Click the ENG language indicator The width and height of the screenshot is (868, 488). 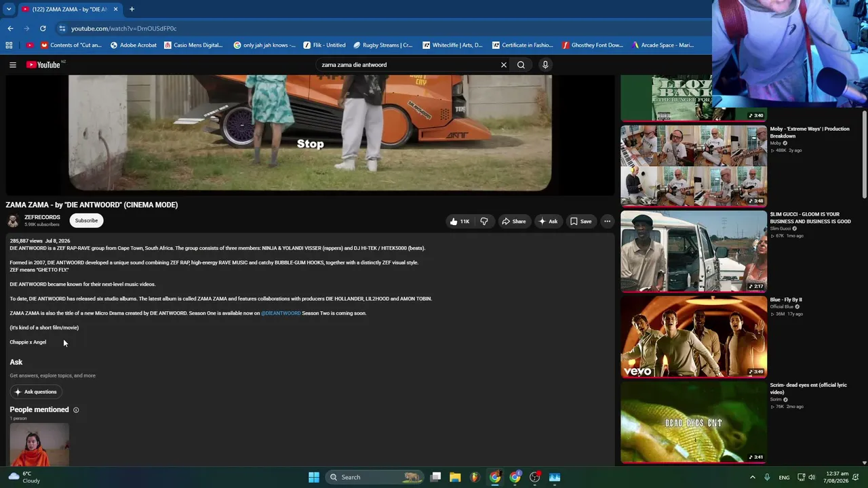point(784,477)
